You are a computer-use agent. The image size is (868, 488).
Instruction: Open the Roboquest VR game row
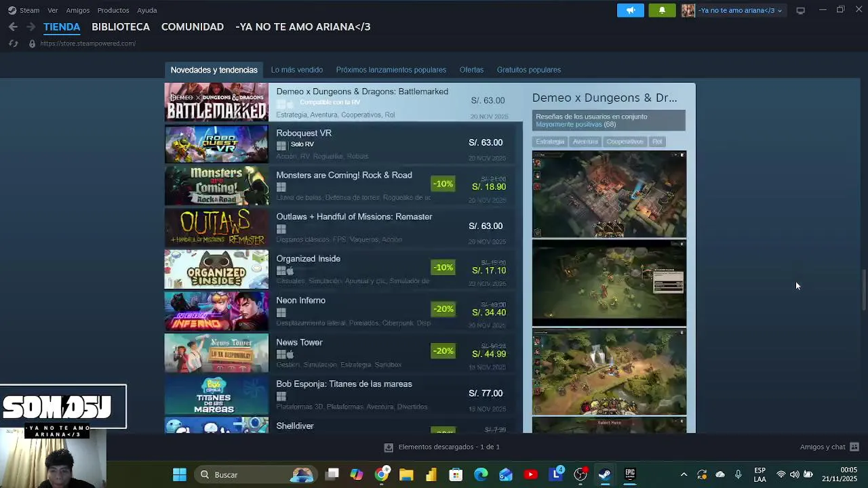pyautogui.click(x=342, y=144)
